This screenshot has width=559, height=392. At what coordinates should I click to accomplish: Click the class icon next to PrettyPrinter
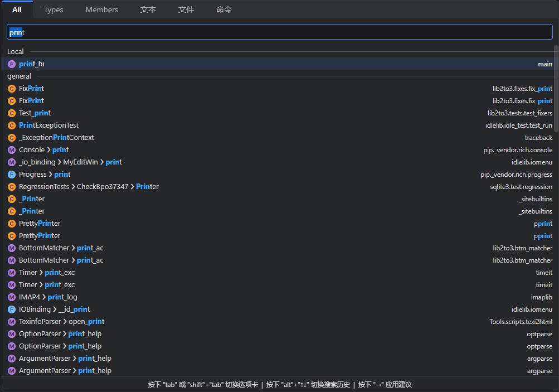point(11,224)
